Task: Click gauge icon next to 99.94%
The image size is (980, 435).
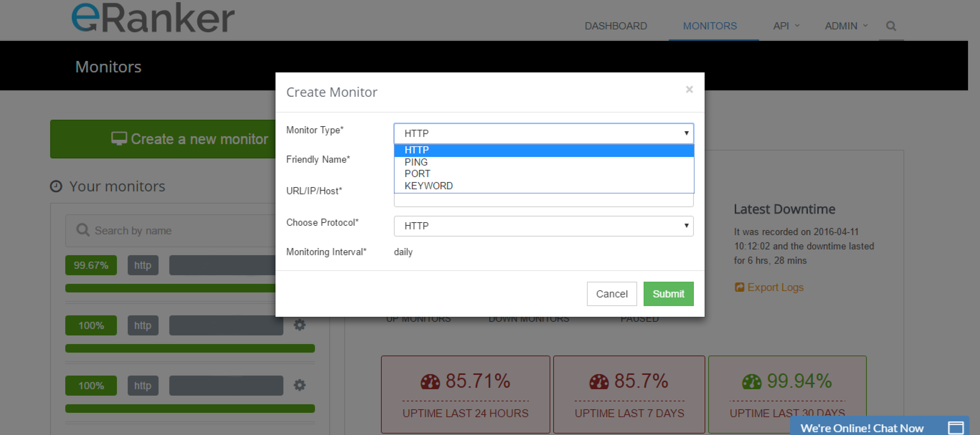Action: pos(751,382)
